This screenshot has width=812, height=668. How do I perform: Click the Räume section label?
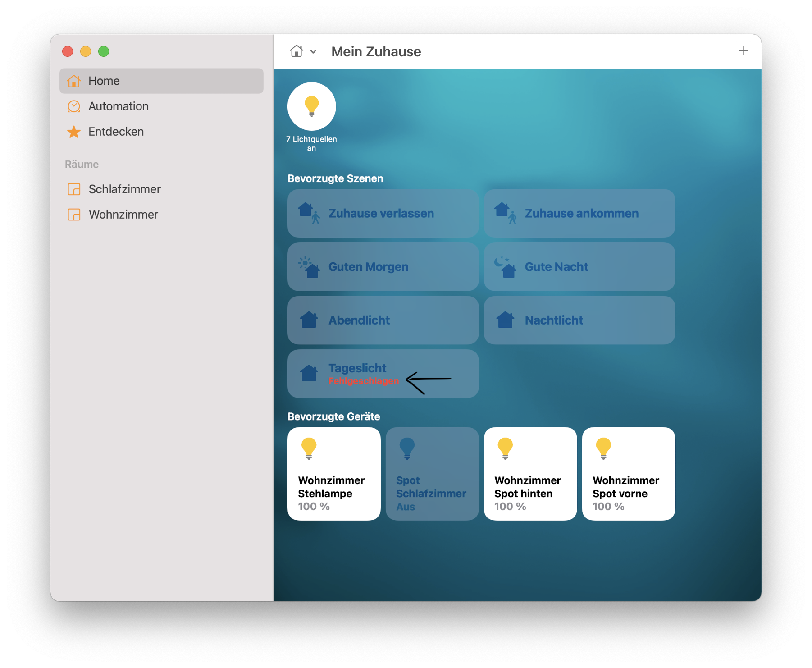tap(82, 164)
